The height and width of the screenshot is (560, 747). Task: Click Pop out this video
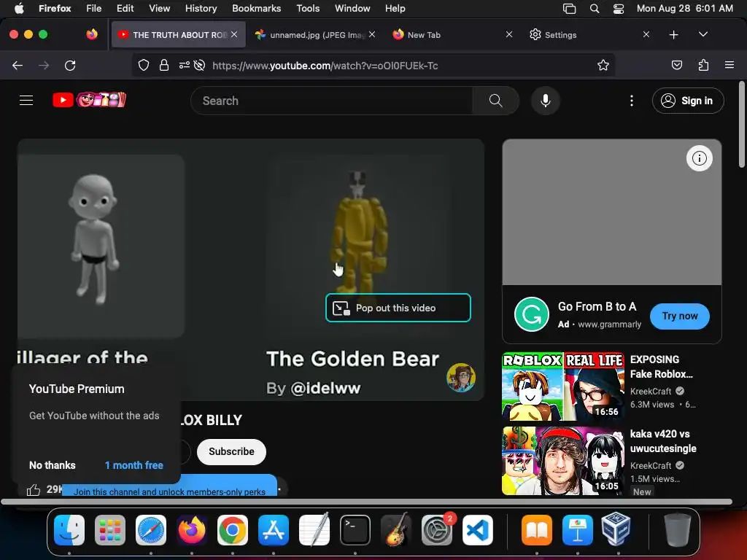pos(398,308)
